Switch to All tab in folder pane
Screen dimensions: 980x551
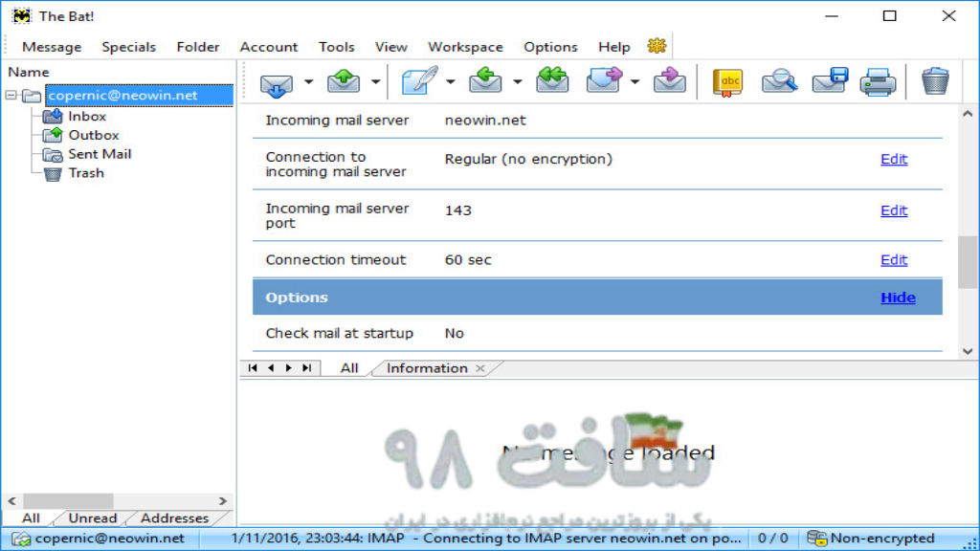click(31, 518)
